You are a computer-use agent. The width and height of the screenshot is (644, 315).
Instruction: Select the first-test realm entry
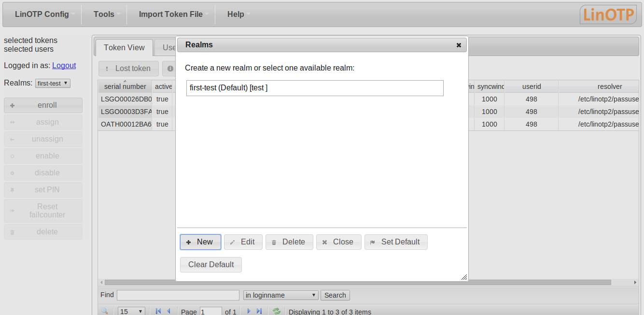pos(315,88)
